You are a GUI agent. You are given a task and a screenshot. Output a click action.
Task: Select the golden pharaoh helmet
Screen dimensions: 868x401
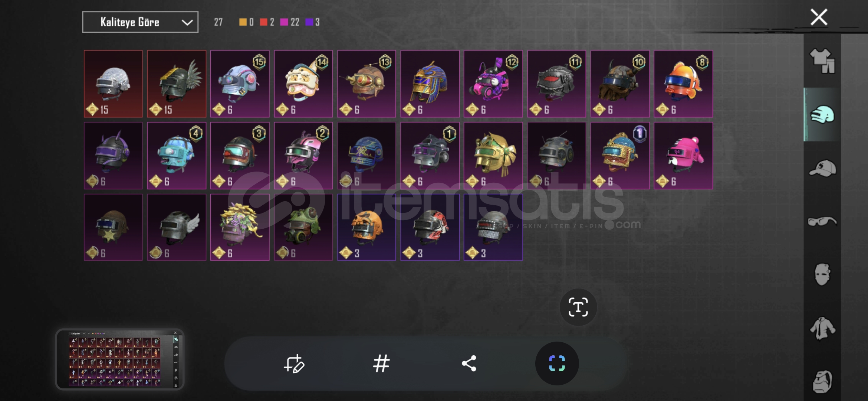tap(430, 84)
